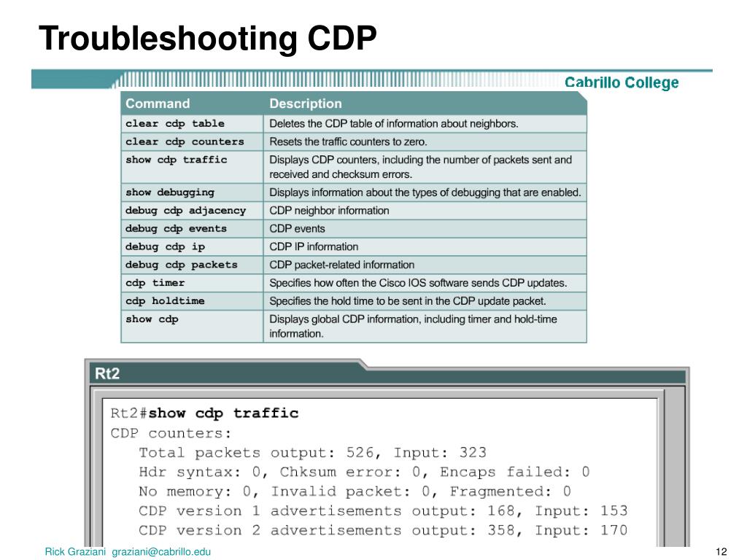The width and height of the screenshot is (747, 560).
Task: Select the 'Command' column header
Action: pos(158,104)
